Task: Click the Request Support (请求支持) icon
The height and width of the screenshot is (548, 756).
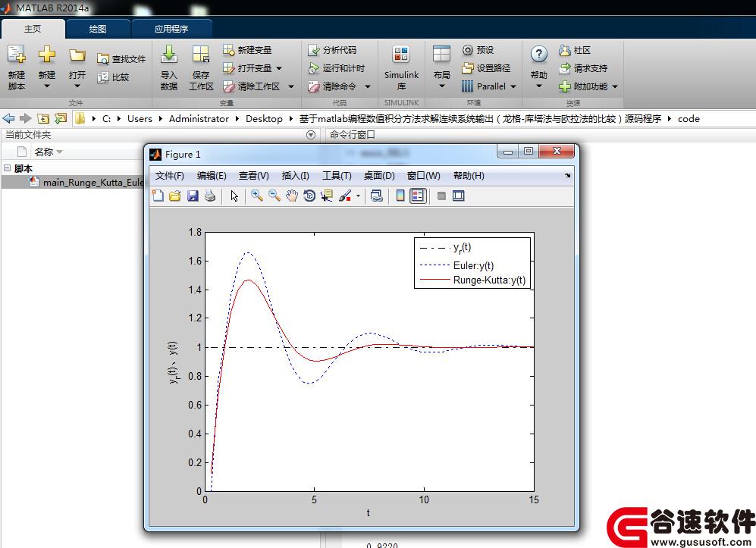Action: pos(565,68)
